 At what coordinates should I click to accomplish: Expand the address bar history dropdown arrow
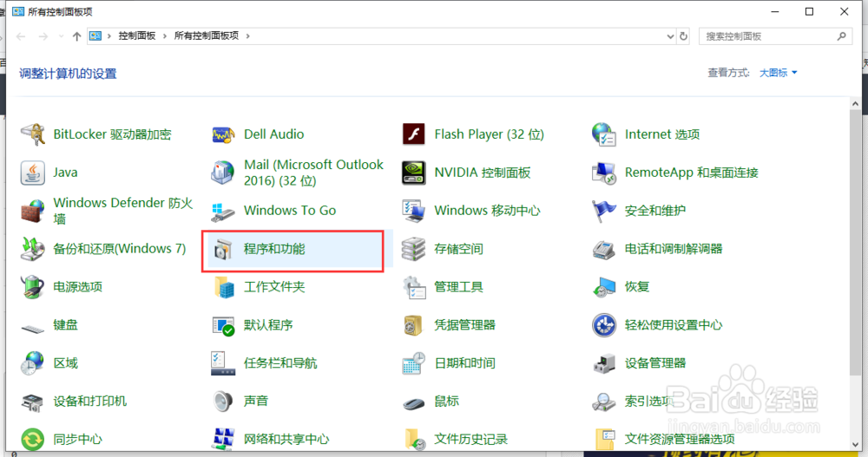tap(670, 36)
